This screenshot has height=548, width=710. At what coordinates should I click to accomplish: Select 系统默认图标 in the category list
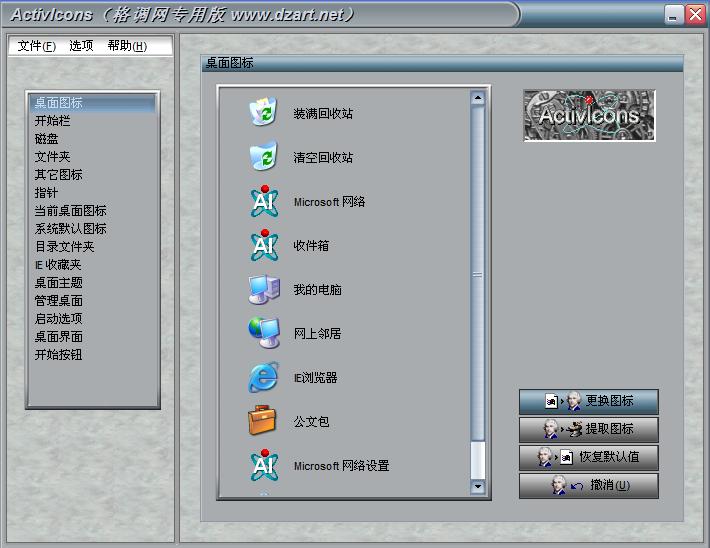[x=93, y=229]
